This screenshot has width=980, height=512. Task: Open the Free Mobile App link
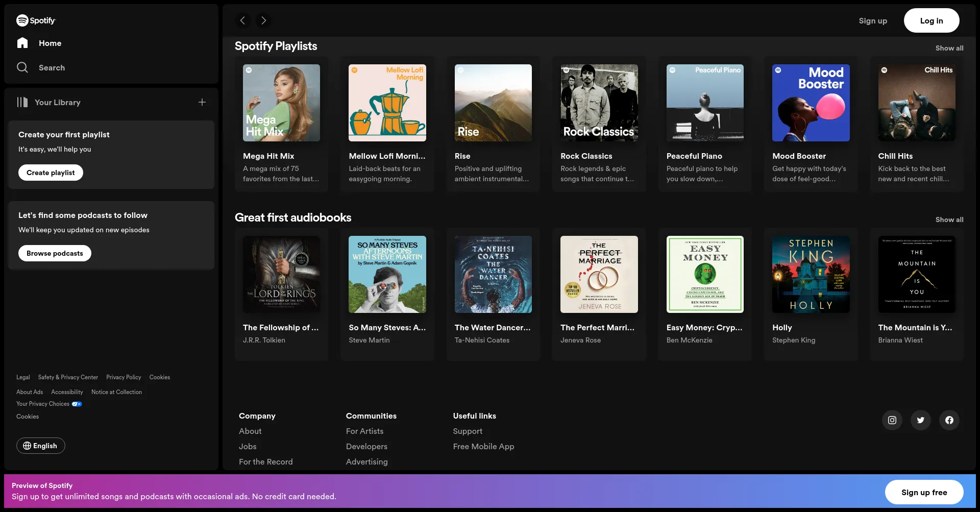(483, 447)
